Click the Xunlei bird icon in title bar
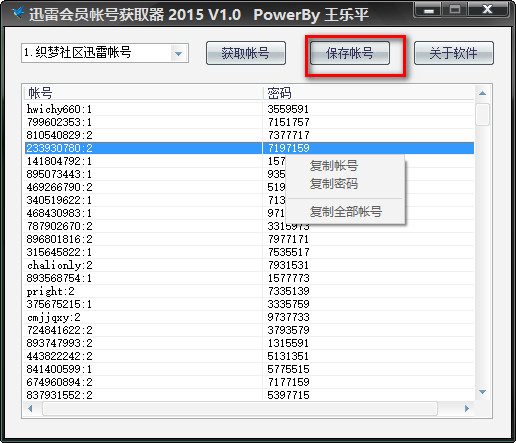516x443 pixels. pos(18,13)
